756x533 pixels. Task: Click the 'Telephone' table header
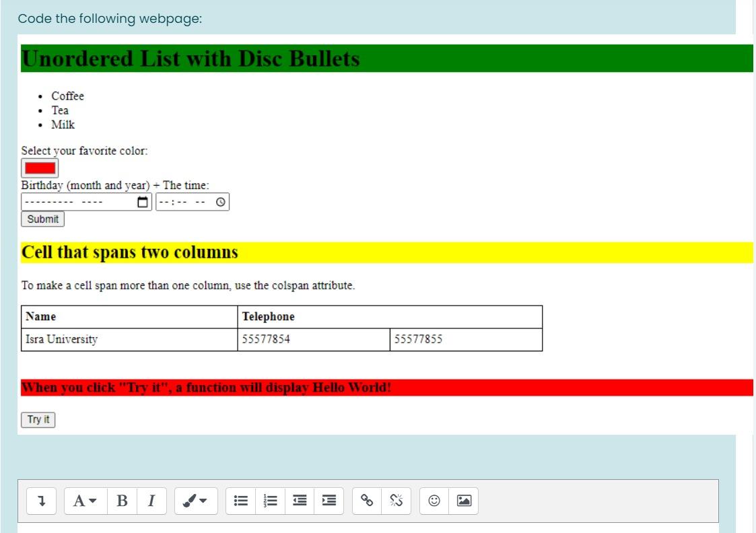(390, 316)
